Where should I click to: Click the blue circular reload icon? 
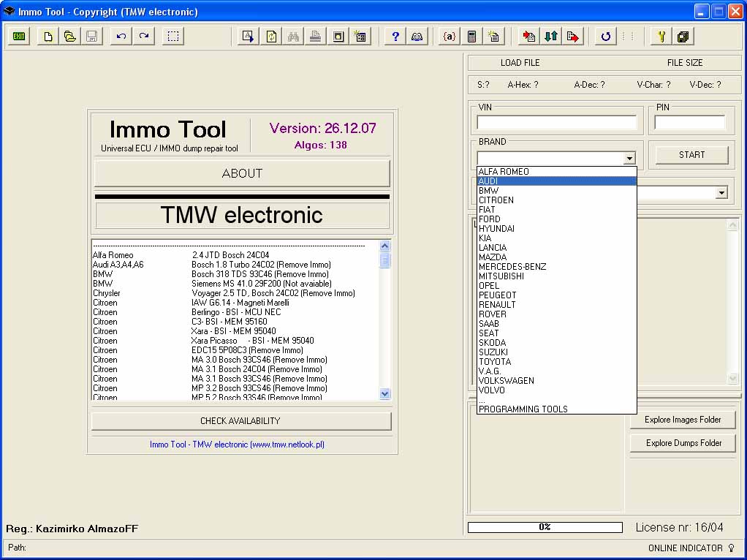[x=605, y=37]
